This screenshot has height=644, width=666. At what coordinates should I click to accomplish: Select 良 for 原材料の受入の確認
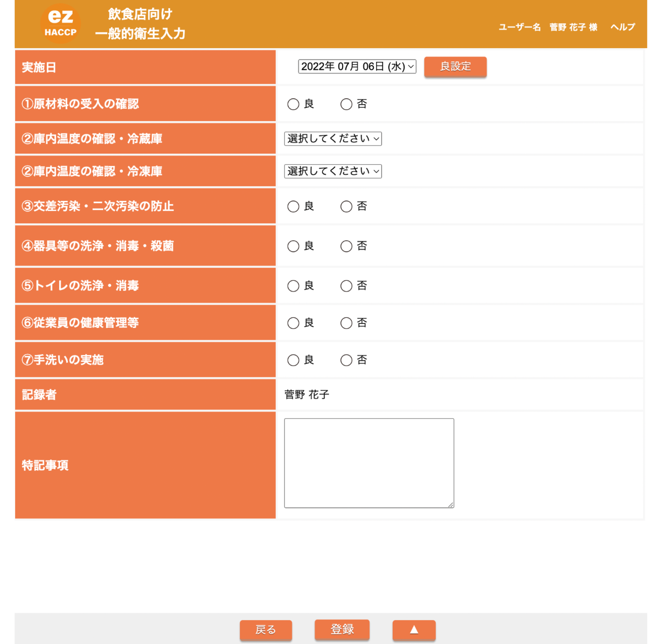293,104
